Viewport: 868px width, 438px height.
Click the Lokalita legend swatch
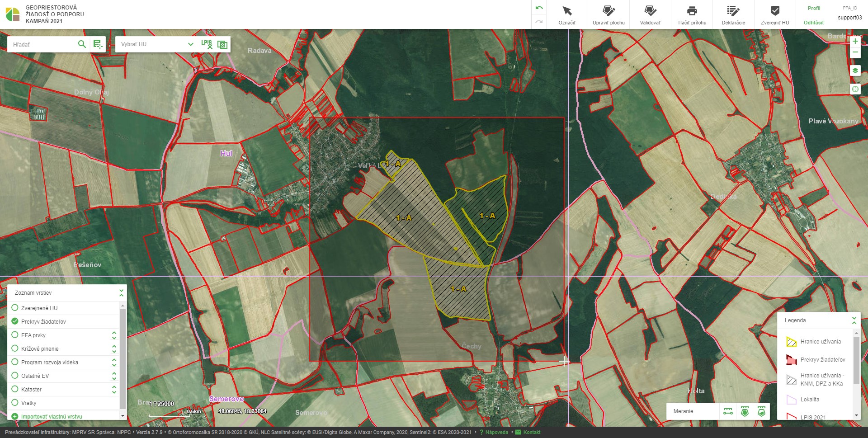click(791, 400)
